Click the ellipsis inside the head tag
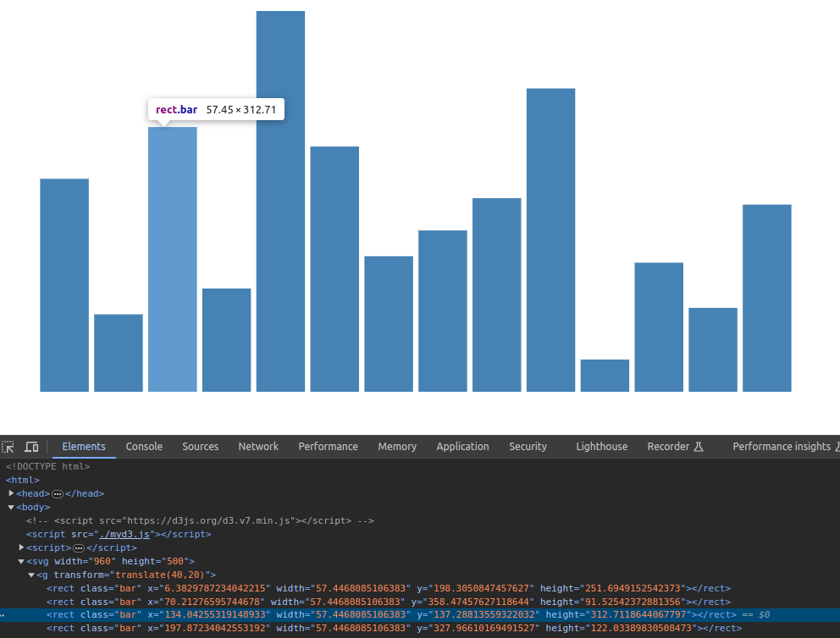 point(58,494)
